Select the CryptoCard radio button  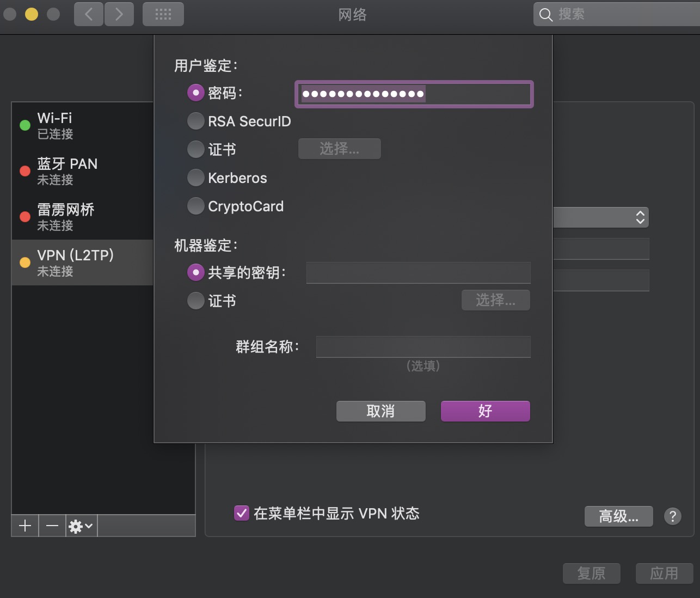click(196, 206)
